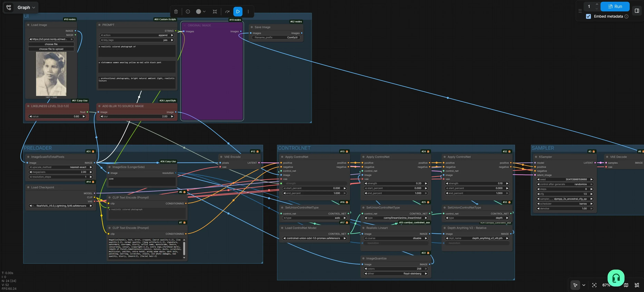Click the likeliness value 0.60 slider field
Screen dimensions: 644x292
tap(57, 116)
